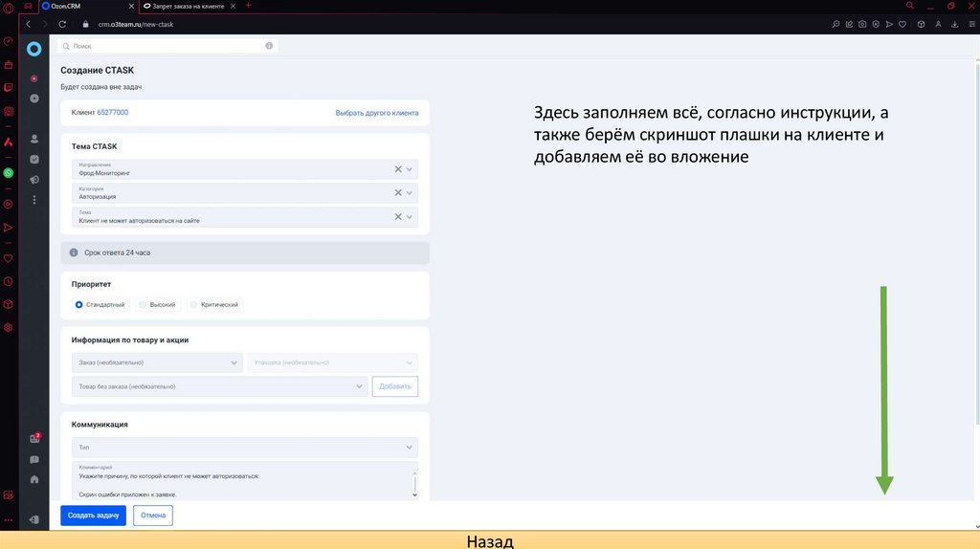This screenshot has height=549, width=980.
Task: Click zoom-out magnifier icon in address bar
Action: point(835,24)
